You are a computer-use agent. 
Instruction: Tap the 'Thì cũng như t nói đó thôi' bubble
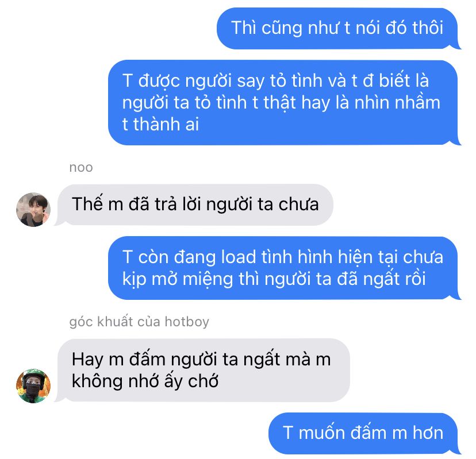pos(339,29)
